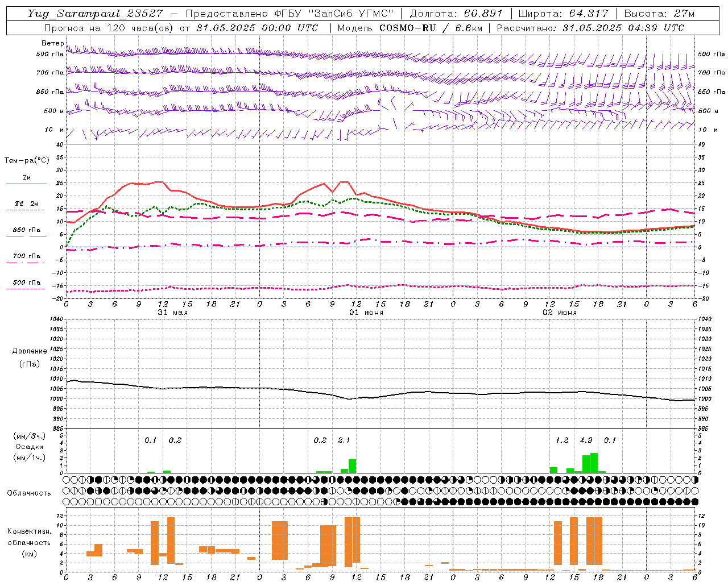This screenshot has height=582, width=728.
Task: Click the "Прогноз на 120 часа(ов)" text
Action: pyautogui.click(x=109, y=28)
